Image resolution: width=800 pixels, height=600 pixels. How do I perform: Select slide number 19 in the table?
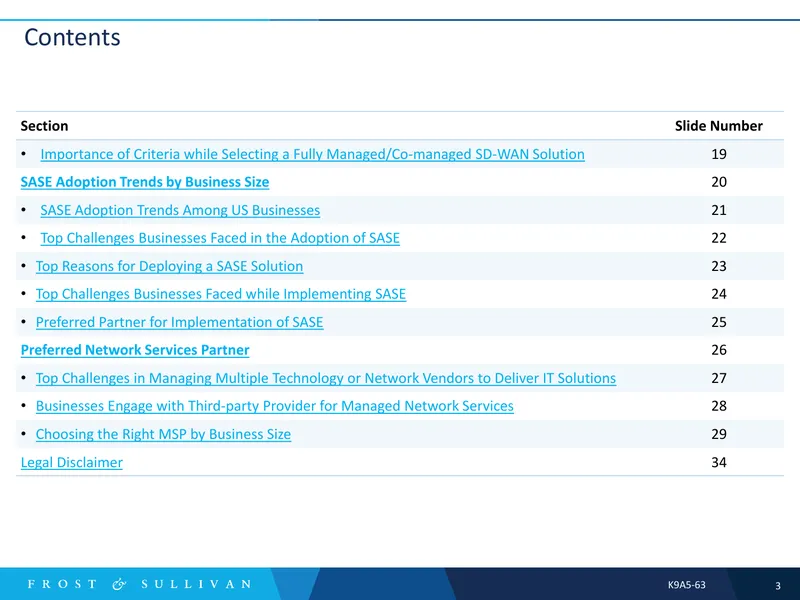[x=719, y=154]
